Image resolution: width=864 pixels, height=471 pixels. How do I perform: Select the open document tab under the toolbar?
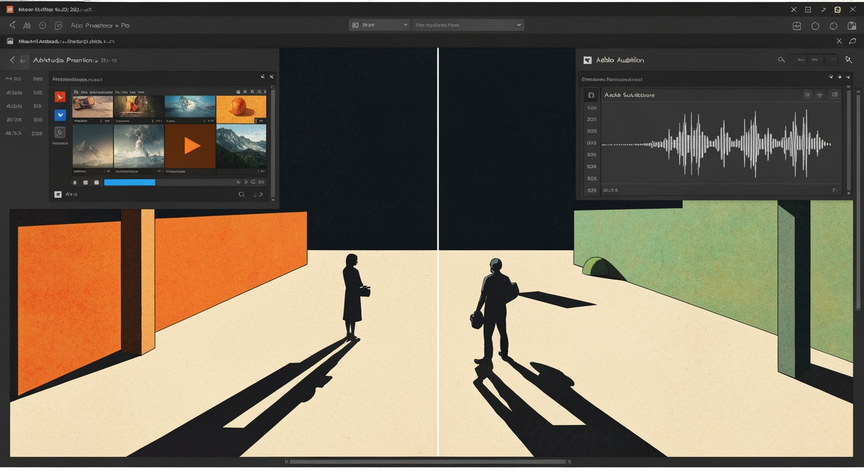pos(61,41)
